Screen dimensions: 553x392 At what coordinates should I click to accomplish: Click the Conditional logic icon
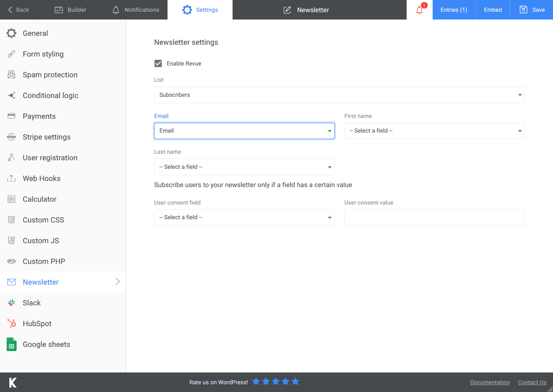pyautogui.click(x=11, y=96)
